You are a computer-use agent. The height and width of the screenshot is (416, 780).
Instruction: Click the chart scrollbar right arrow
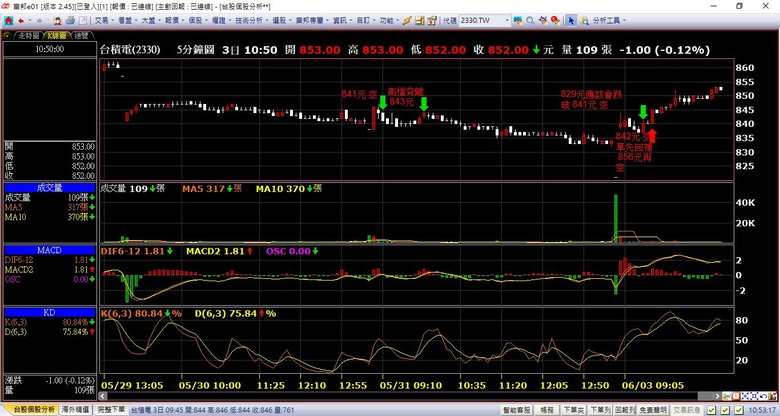click(717, 396)
